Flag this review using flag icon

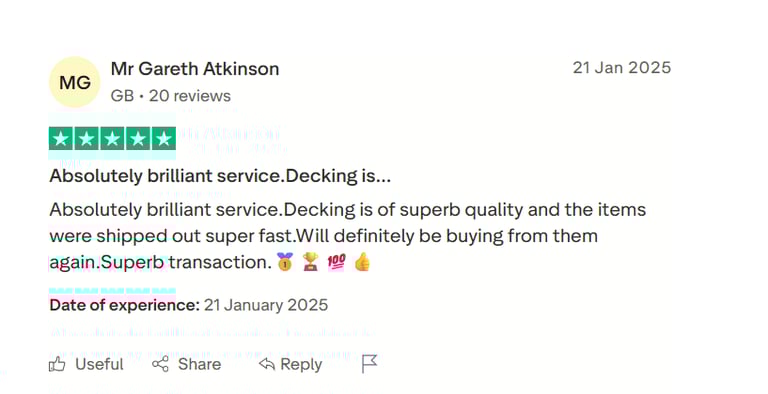coord(369,364)
